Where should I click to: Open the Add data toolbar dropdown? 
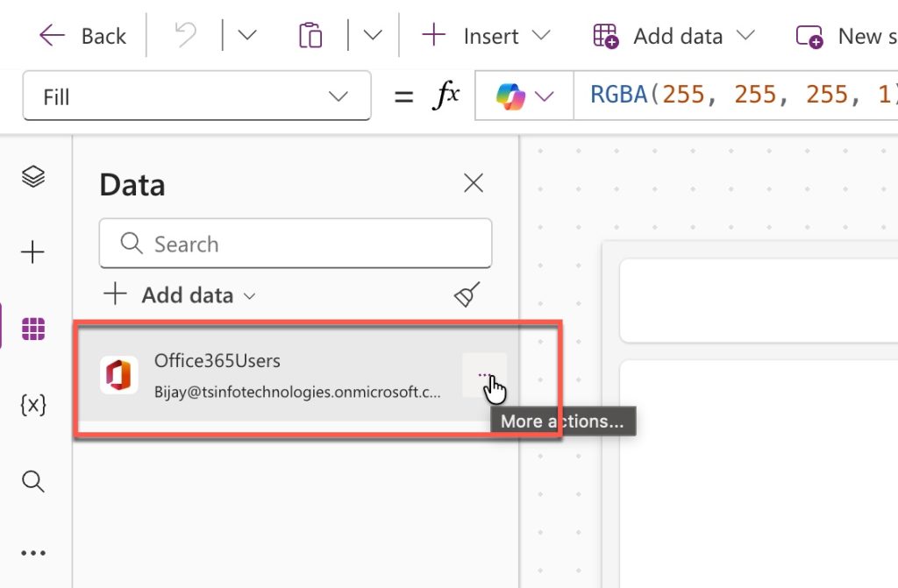[x=673, y=36]
